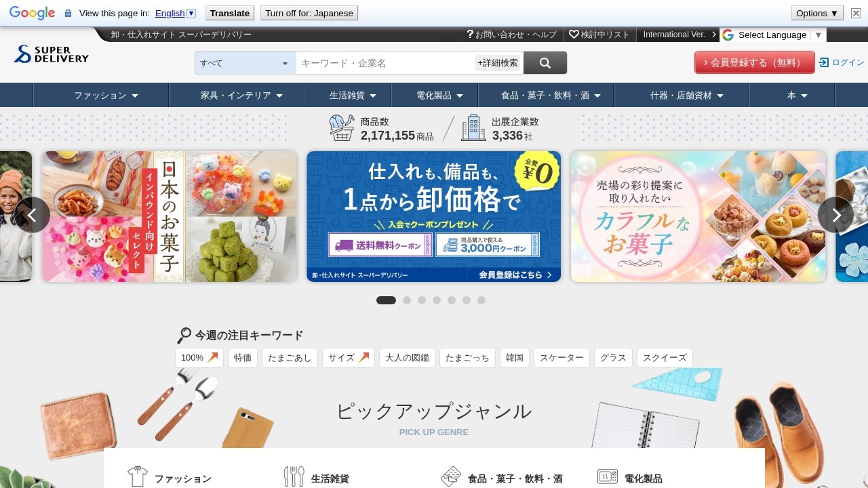This screenshot has width=868, height=488.
Task: Open the Options dropdown in translate bar
Action: pos(817,13)
